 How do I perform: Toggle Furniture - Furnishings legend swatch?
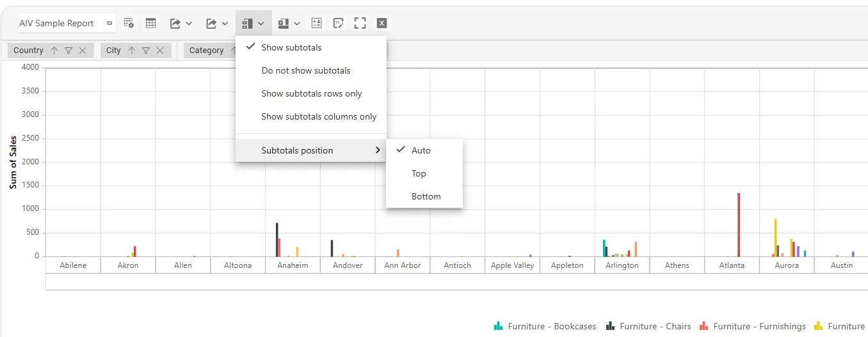(x=704, y=326)
